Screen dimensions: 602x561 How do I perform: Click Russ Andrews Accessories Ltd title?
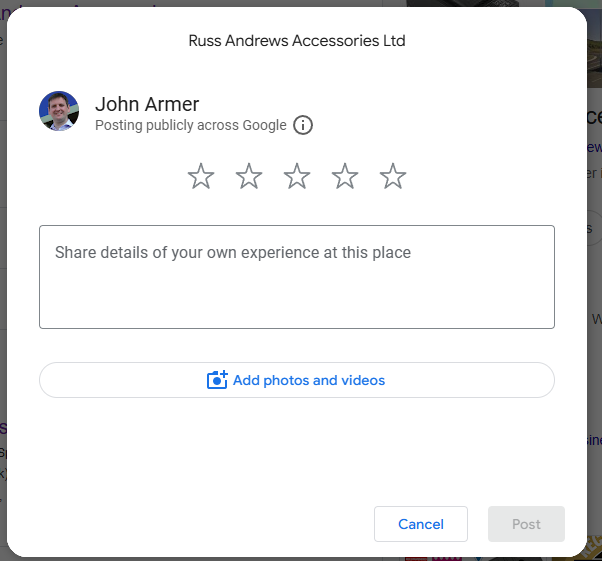point(297,41)
